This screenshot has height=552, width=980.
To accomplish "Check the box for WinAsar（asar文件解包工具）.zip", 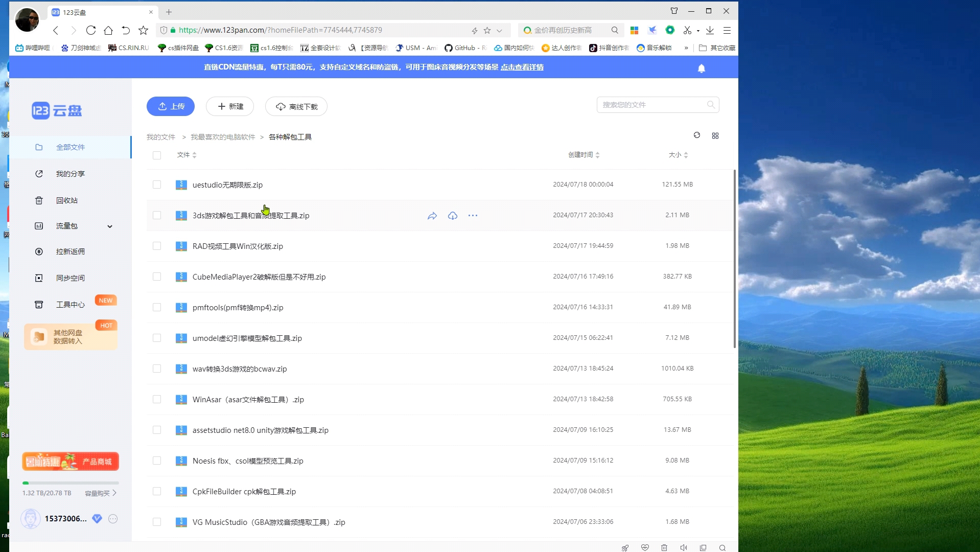I will coord(157,399).
